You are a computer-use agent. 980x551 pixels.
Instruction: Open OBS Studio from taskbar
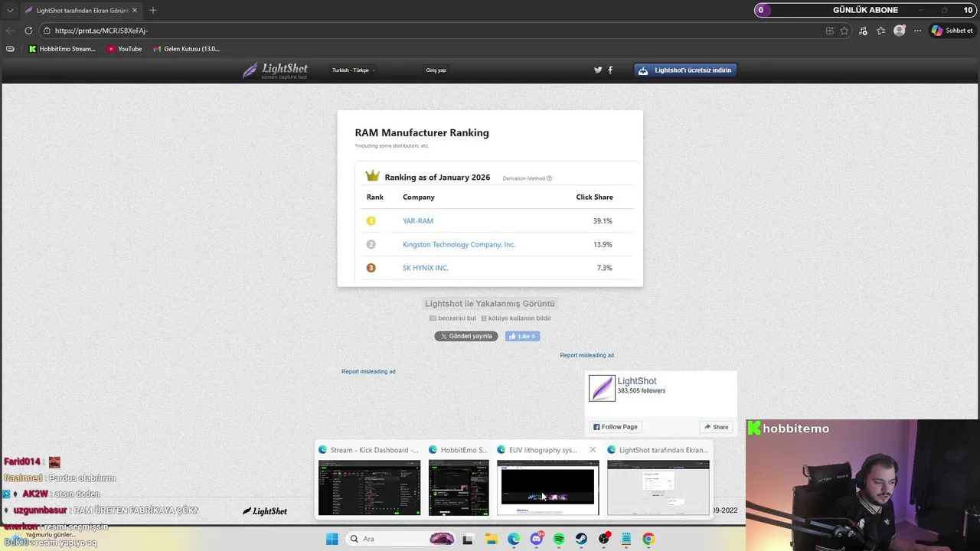click(x=604, y=539)
